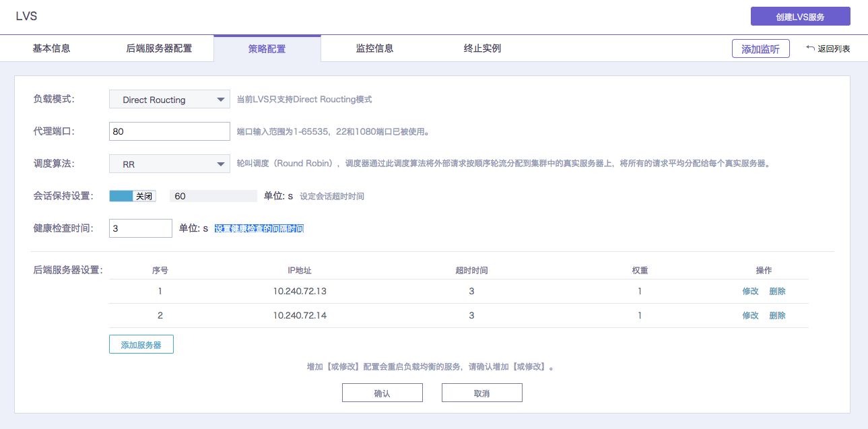Click the session timeout field showing 60
Viewport: 868px width, 429px height.
213,196
